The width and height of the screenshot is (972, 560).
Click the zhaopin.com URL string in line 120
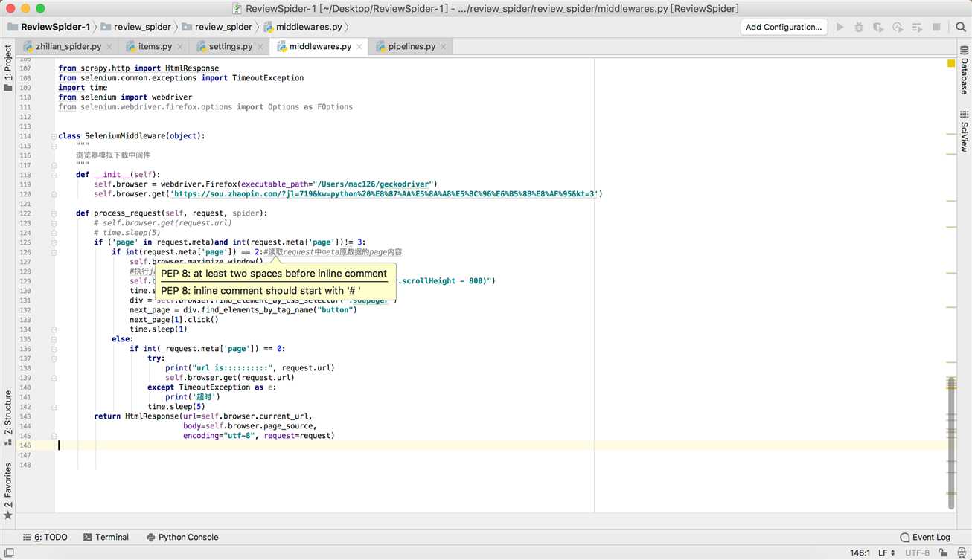[x=384, y=194]
